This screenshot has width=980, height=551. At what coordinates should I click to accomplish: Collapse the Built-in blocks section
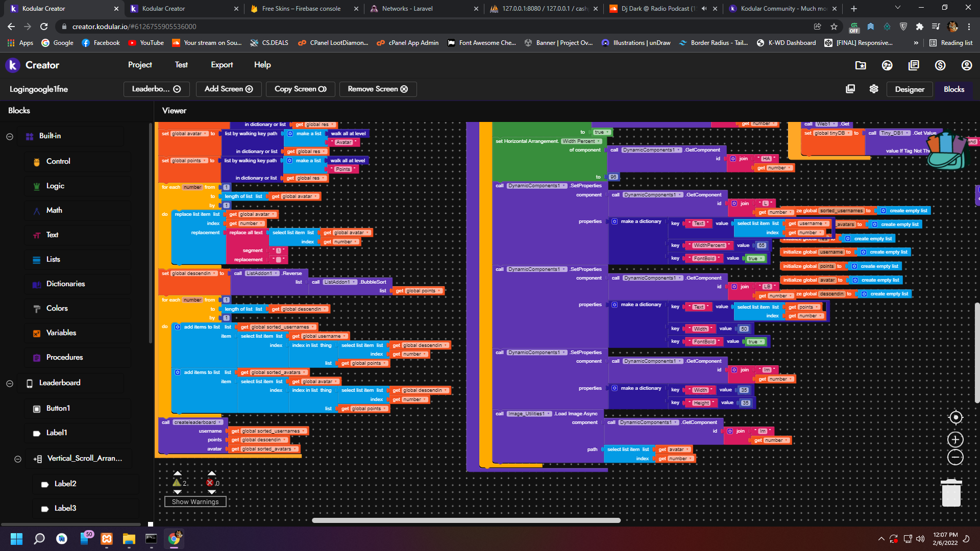point(10,136)
